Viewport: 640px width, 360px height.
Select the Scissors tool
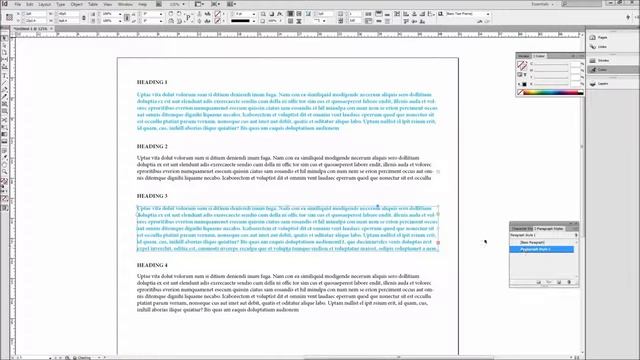tap(4, 120)
